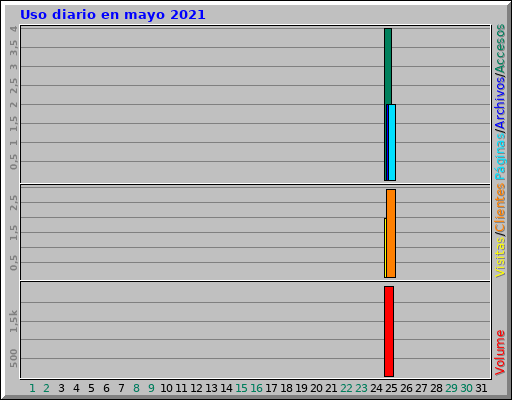The image size is (512, 400).
Task: Click the 'Visitas' legend label
Action: pos(500,257)
